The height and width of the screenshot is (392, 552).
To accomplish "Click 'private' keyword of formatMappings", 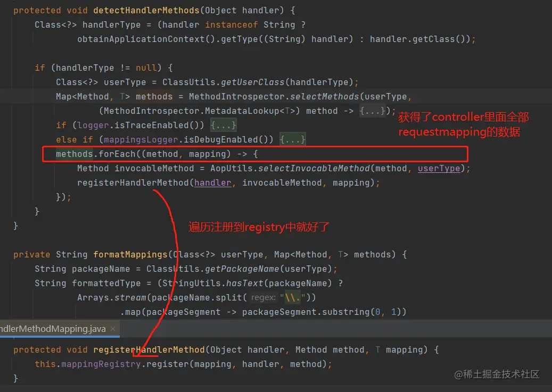I will coord(32,254).
